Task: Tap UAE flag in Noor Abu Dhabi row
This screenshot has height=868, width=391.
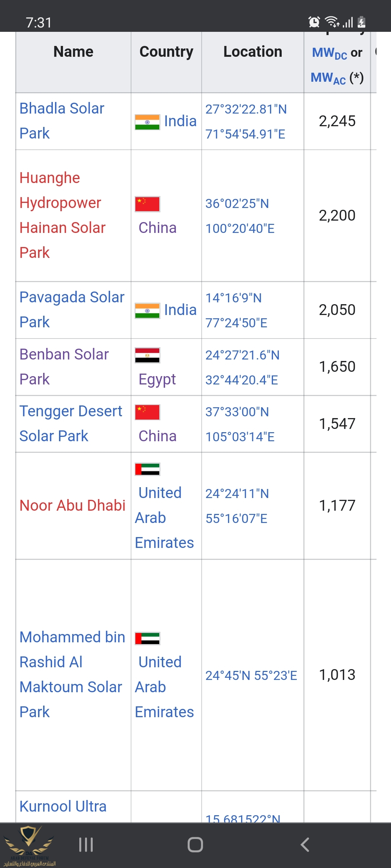Action: point(147,469)
